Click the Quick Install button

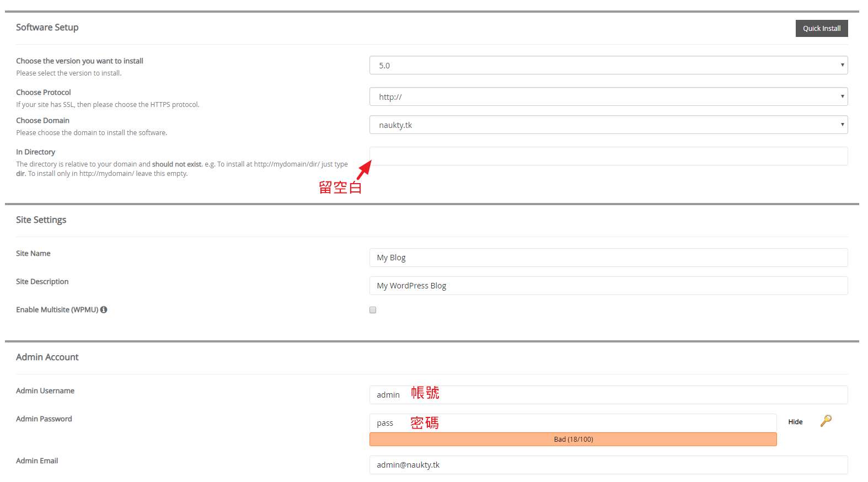tap(821, 29)
